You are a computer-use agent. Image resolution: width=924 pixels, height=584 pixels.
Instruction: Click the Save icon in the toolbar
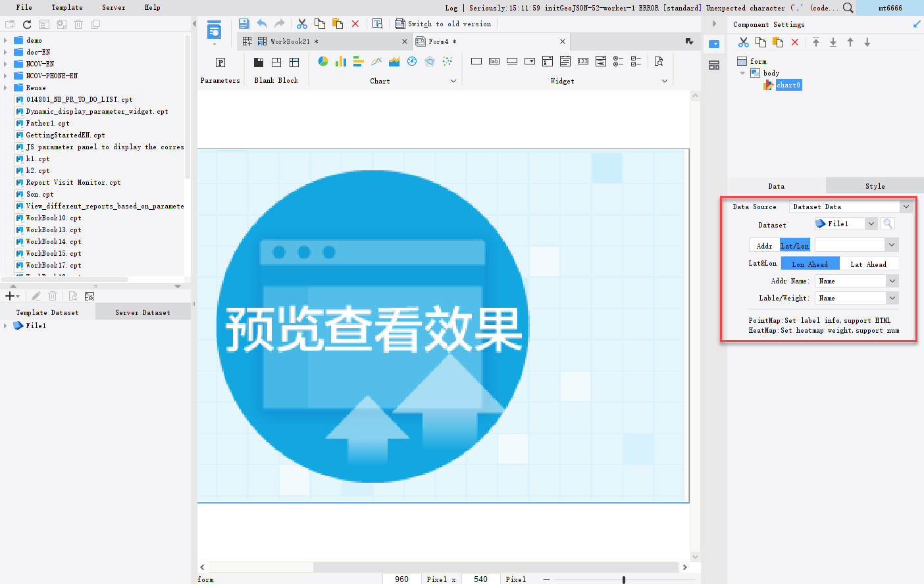244,23
